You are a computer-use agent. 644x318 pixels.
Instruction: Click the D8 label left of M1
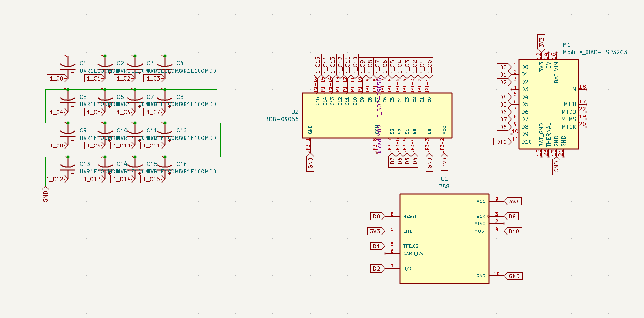pyautogui.click(x=503, y=127)
